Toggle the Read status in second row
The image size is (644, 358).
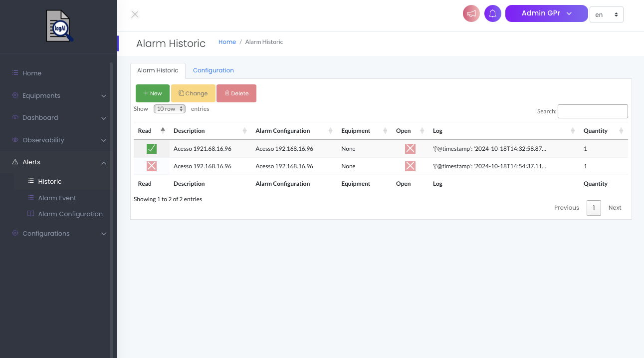(152, 166)
